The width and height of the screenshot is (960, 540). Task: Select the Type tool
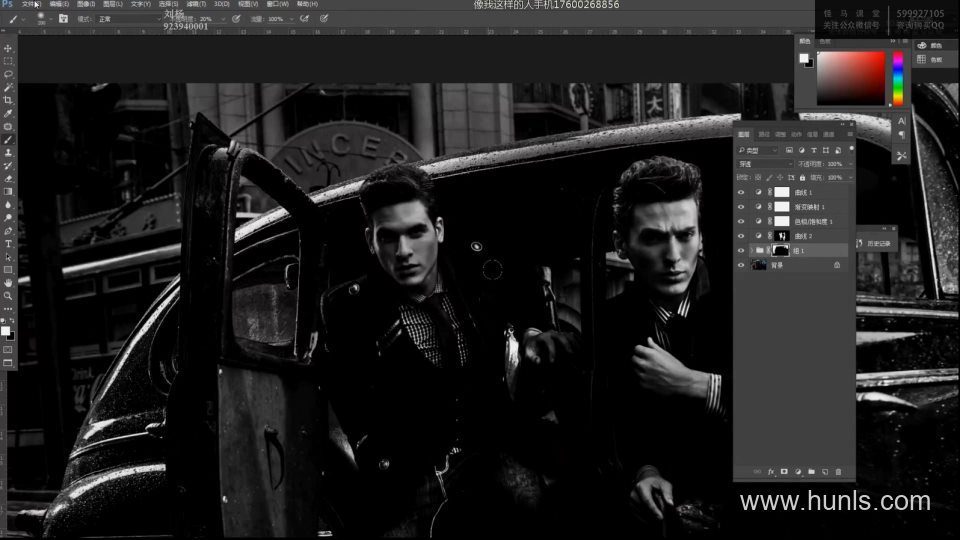(x=8, y=243)
